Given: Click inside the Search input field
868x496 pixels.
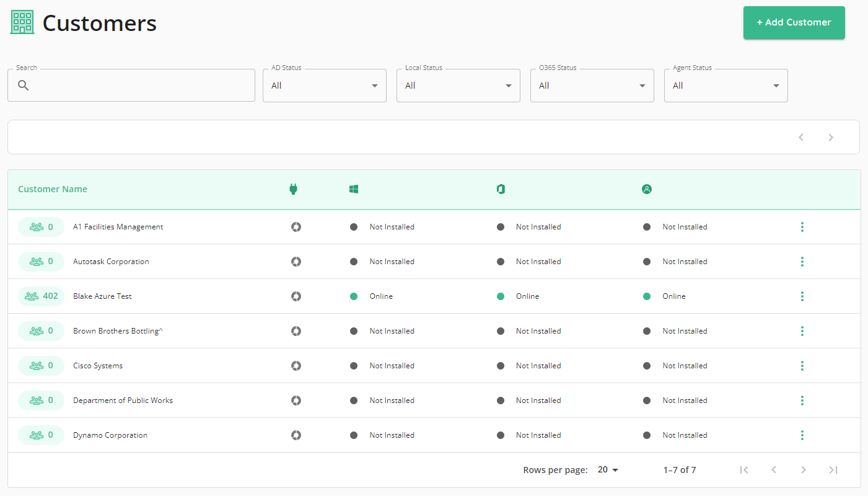Looking at the screenshot, I should click(139, 86).
